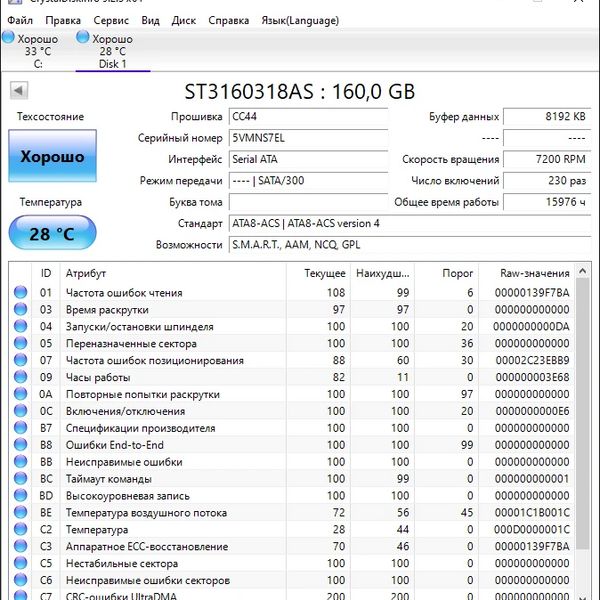Open the Правка menu

[63, 20]
